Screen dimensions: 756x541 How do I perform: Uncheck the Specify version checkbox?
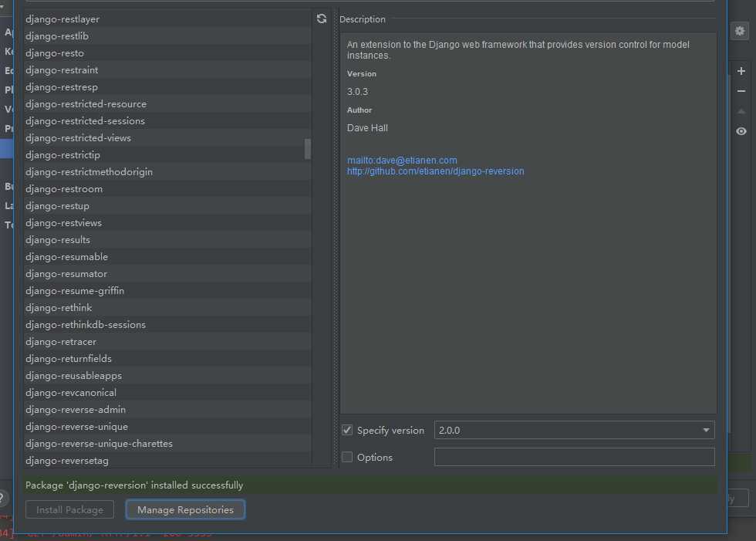click(347, 430)
